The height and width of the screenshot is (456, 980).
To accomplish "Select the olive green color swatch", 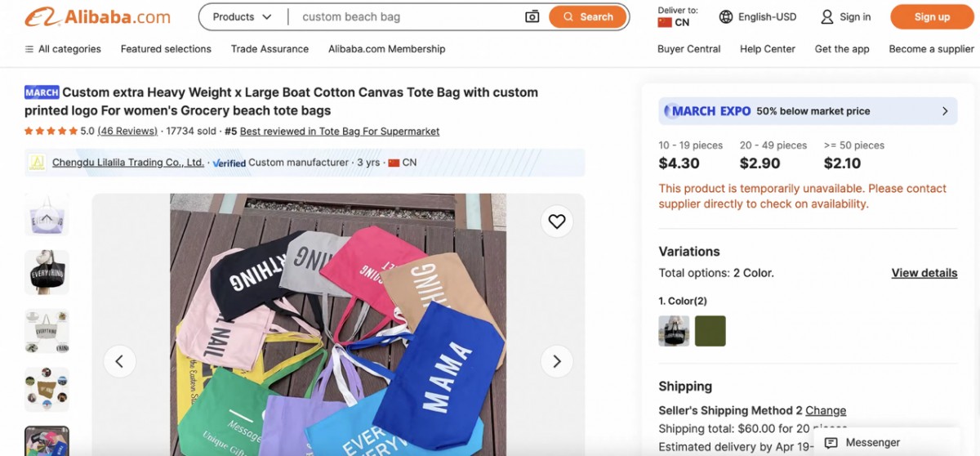I will 710,331.
